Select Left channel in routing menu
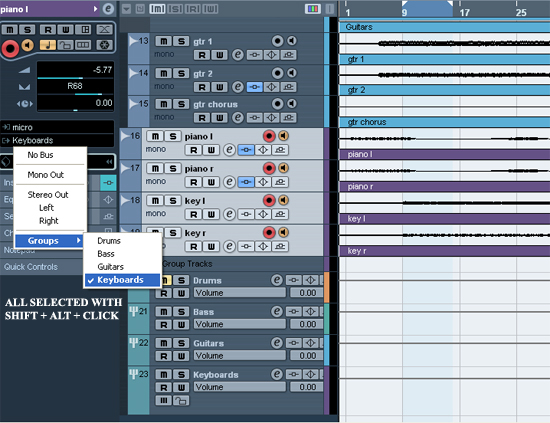The width and height of the screenshot is (550, 423). click(x=46, y=208)
